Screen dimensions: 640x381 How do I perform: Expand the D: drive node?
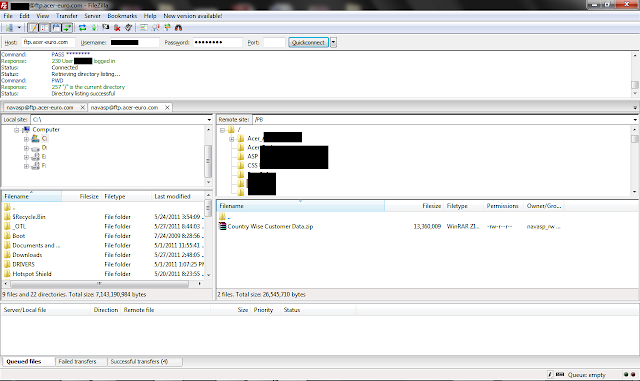(x=26, y=148)
